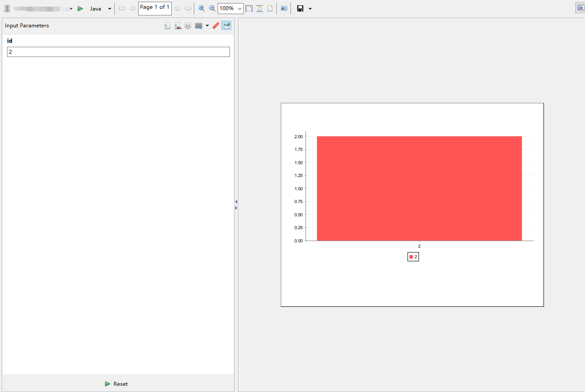
Task: Open the sorting options a|z icon
Action: pyautogui.click(x=188, y=26)
